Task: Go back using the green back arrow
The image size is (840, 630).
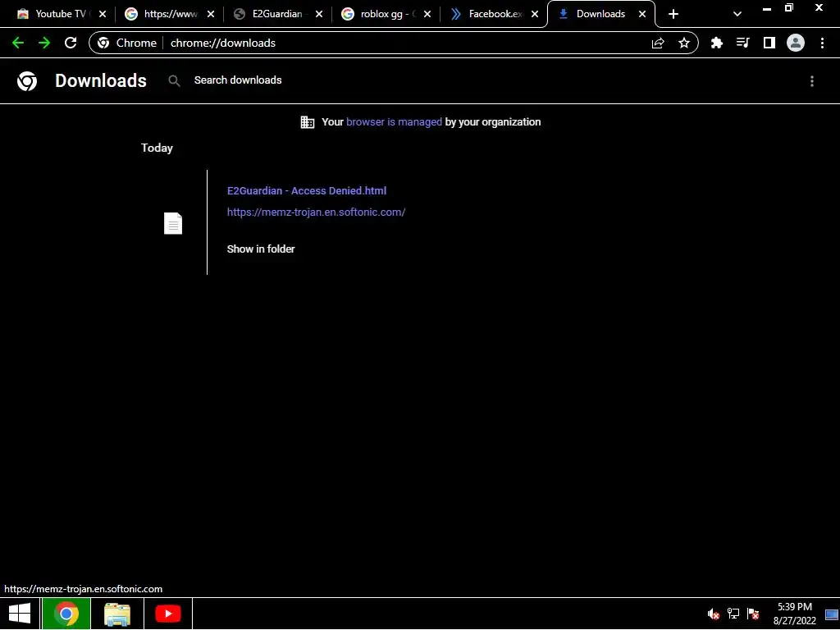Action: [18, 43]
